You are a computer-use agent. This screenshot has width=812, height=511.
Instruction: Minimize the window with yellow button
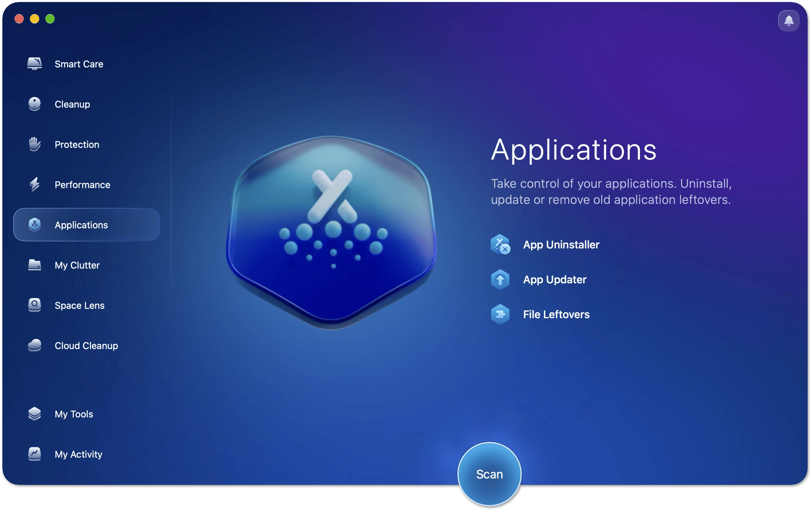point(35,19)
